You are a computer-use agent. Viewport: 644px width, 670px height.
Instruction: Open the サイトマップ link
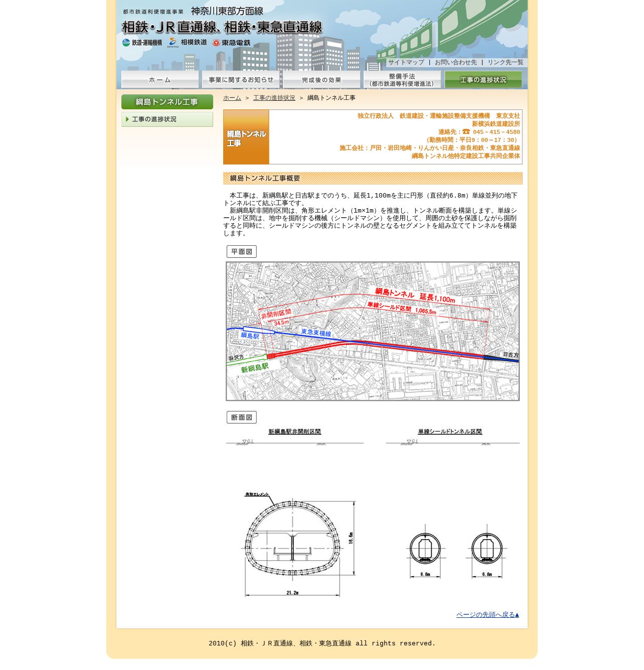tap(406, 63)
